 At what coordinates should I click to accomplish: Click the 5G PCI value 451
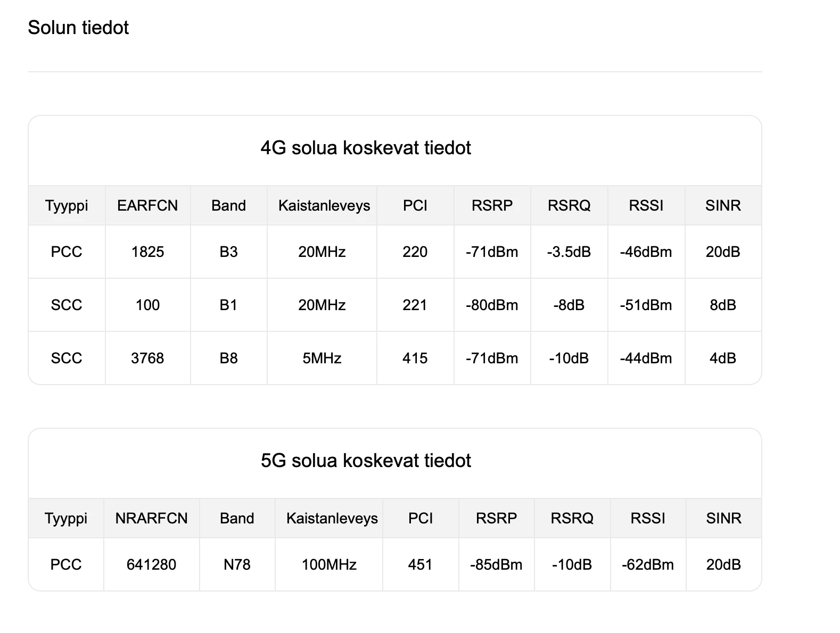pyautogui.click(x=420, y=564)
